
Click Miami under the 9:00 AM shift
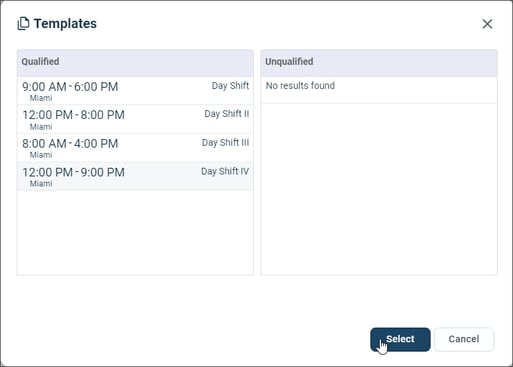41,98
